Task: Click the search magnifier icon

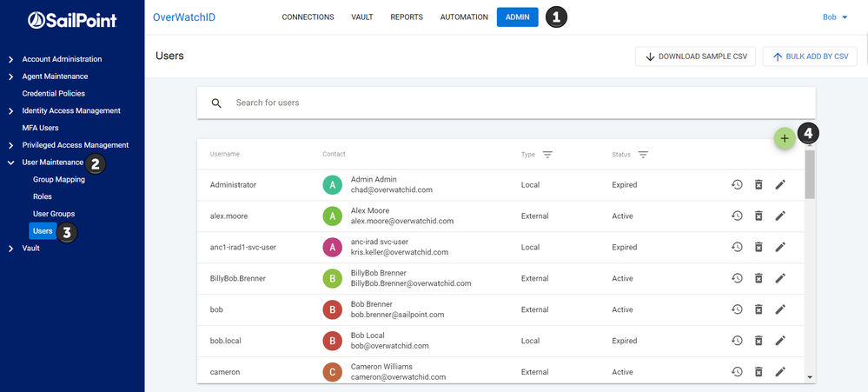Action: click(x=217, y=103)
